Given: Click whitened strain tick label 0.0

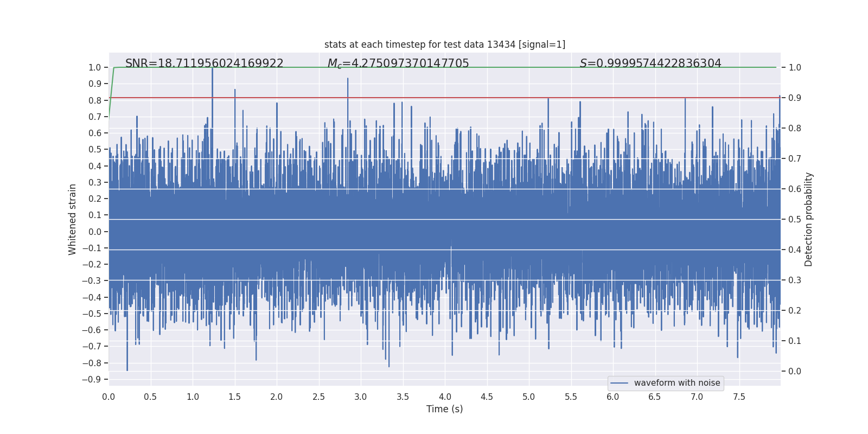Looking at the screenshot, I should tap(95, 232).
